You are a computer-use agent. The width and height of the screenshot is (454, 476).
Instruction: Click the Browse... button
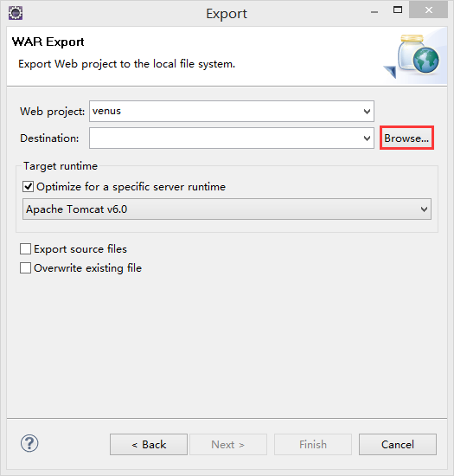(x=406, y=138)
